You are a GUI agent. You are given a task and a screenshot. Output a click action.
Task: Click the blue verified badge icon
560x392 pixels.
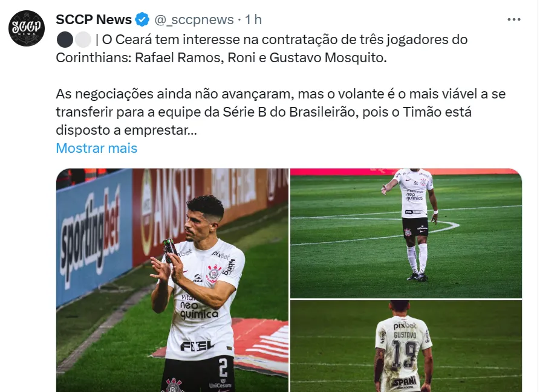142,19
